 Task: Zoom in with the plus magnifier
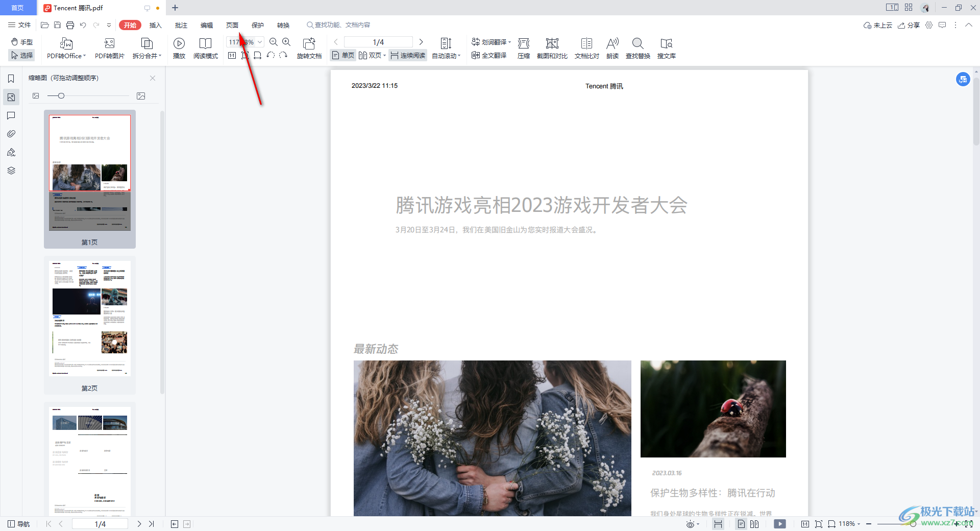pyautogui.click(x=286, y=42)
